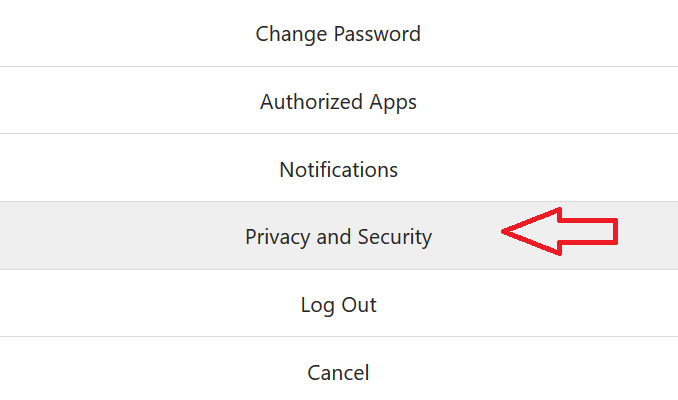Sign out using the Log Out row

click(x=338, y=304)
